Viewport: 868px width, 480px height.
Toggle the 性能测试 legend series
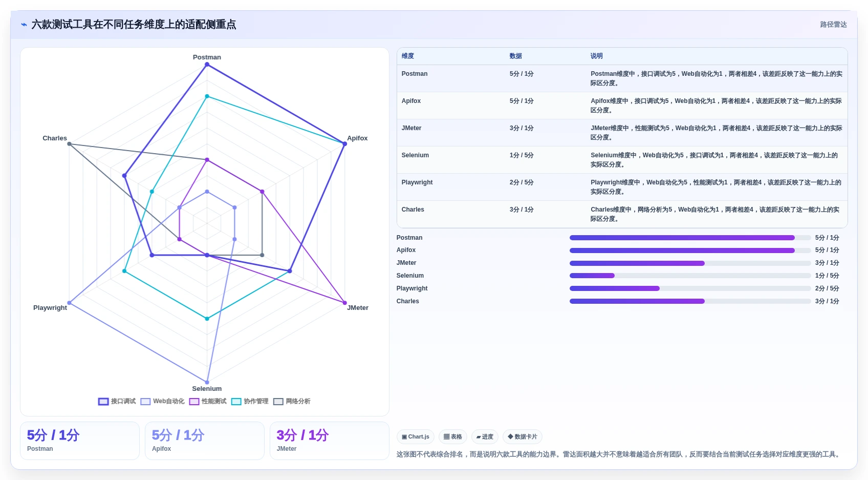[x=208, y=402]
